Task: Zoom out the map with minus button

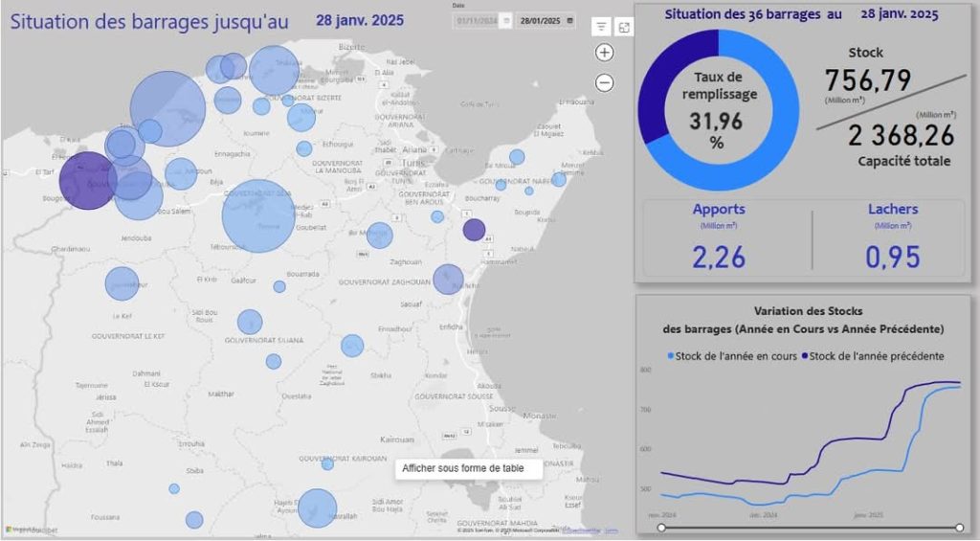Action: point(604,82)
